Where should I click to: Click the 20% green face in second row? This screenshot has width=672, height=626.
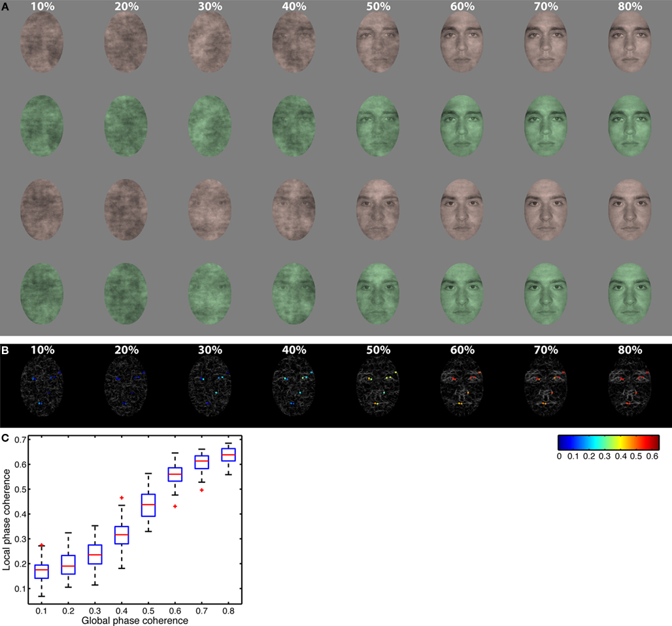click(x=126, y=126)
